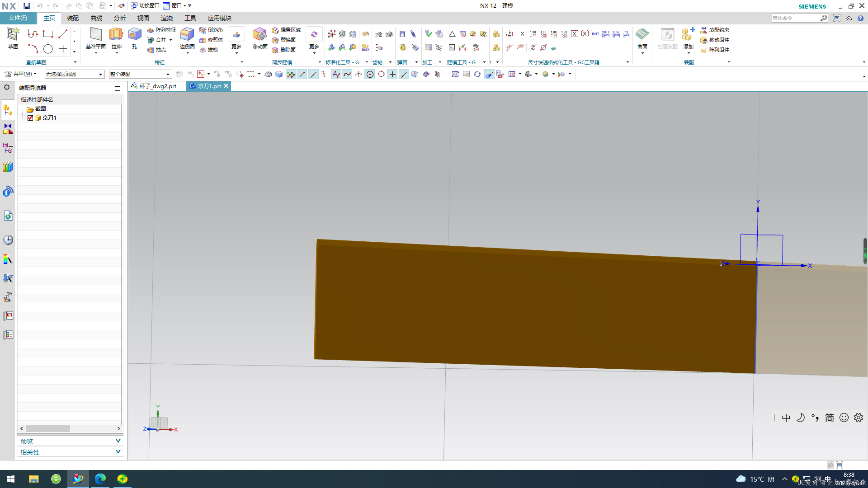Click the navigator settings gear icon

[7, 87]
